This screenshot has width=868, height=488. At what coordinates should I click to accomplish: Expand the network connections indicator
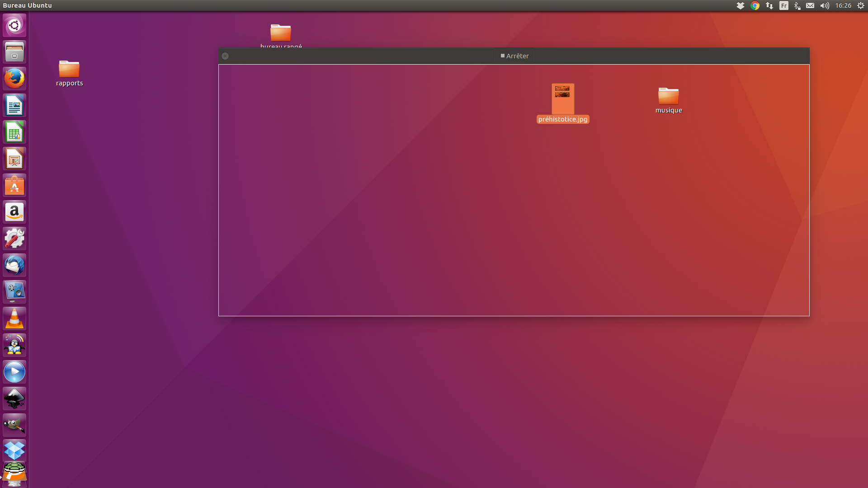pos(769,5)
